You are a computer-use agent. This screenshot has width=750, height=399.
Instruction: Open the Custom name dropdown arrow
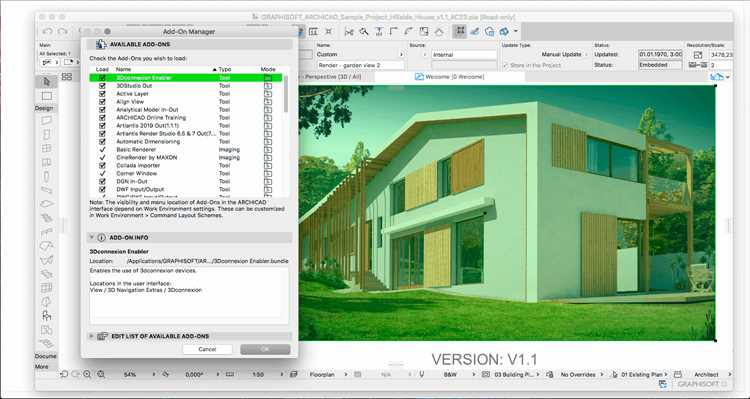pyautogui.click(x=401, y=55)
